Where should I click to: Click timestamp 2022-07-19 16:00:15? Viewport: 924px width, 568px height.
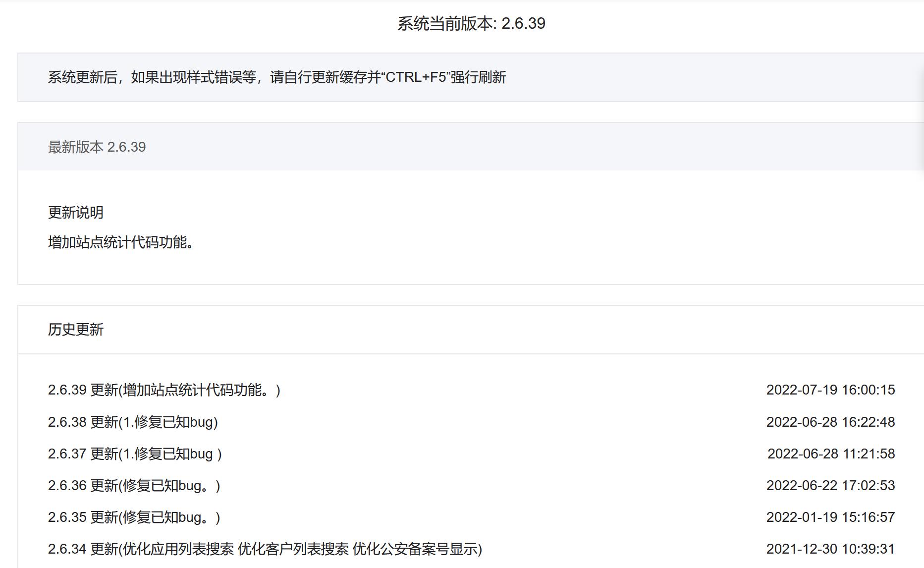pos(831,391)
